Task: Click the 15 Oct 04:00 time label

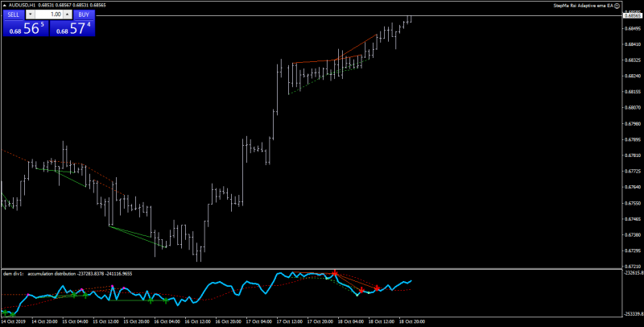Action: pos(75,321)
